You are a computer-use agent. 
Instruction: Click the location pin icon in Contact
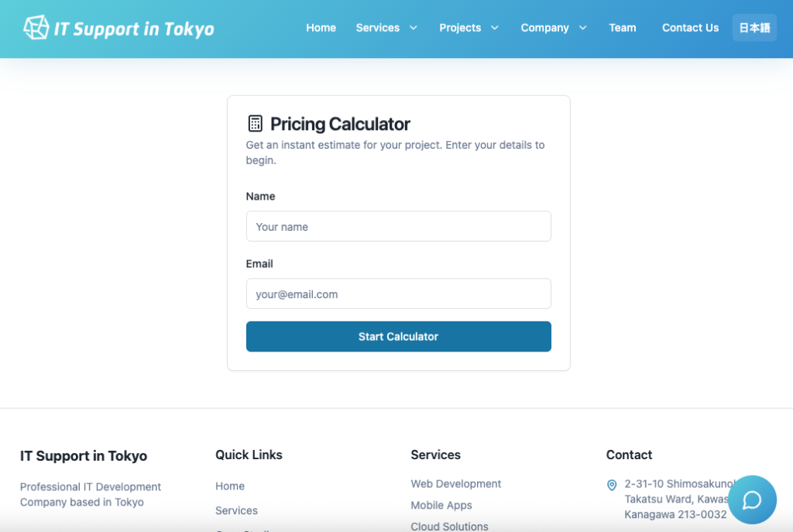[x=612, y=485]
